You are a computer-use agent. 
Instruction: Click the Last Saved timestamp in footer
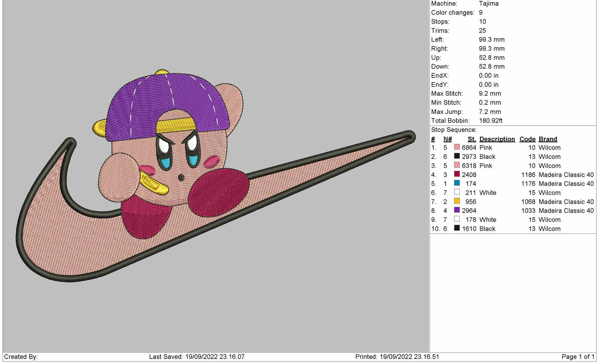[x=196, y=357]
